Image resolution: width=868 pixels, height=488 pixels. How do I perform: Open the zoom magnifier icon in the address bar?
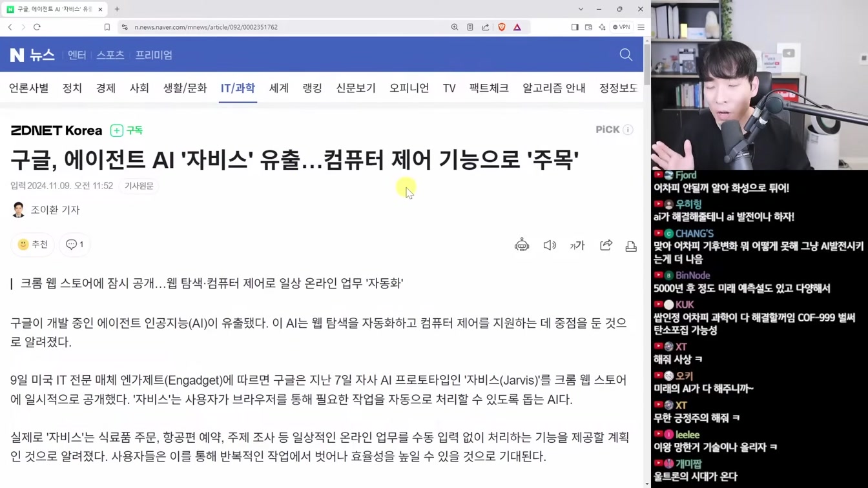click(455, 27)
